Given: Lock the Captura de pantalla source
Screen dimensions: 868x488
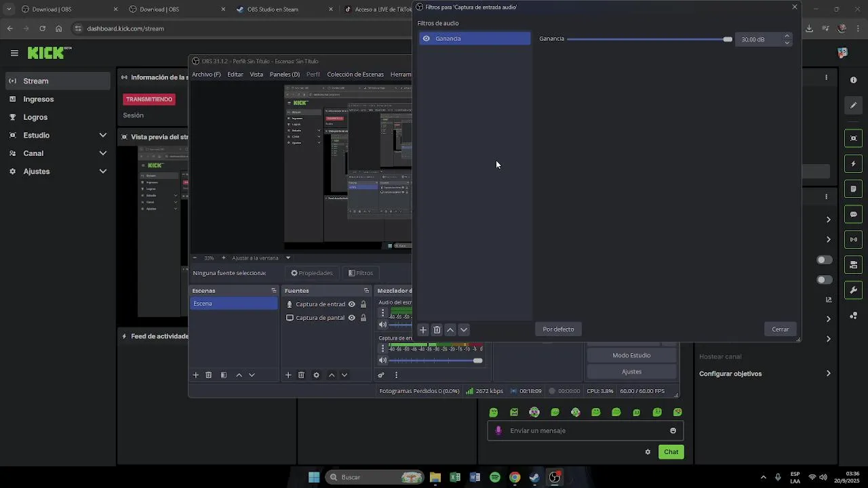Looking at the screenshot, I should (363, 318).
